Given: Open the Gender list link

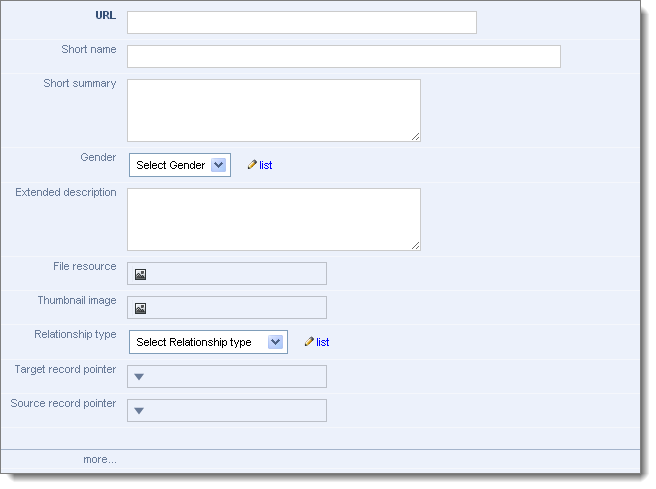Looking at the screenshot, I should (266, 165).
